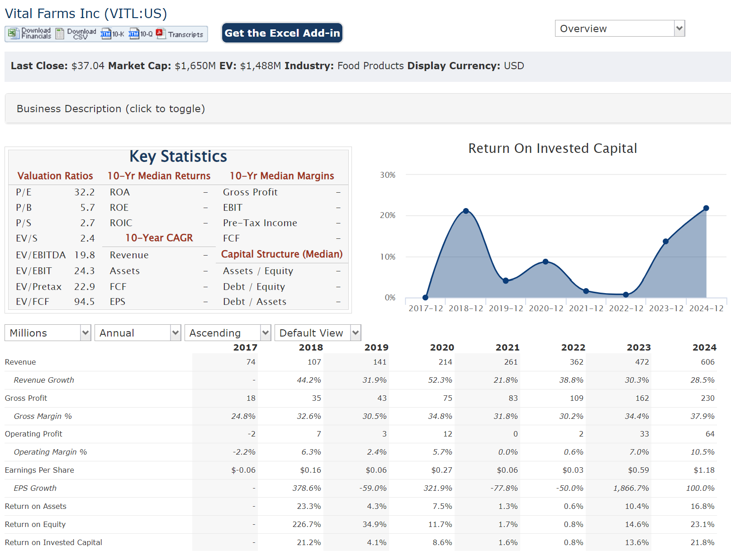Click the Return on Invested Capital row label

point(53,542)
